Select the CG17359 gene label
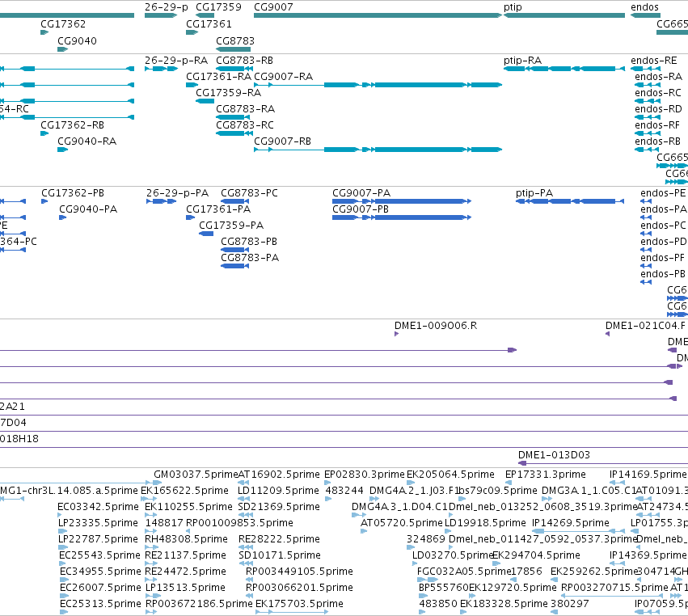This screenshot has width=688, height=616. (218, 7)
